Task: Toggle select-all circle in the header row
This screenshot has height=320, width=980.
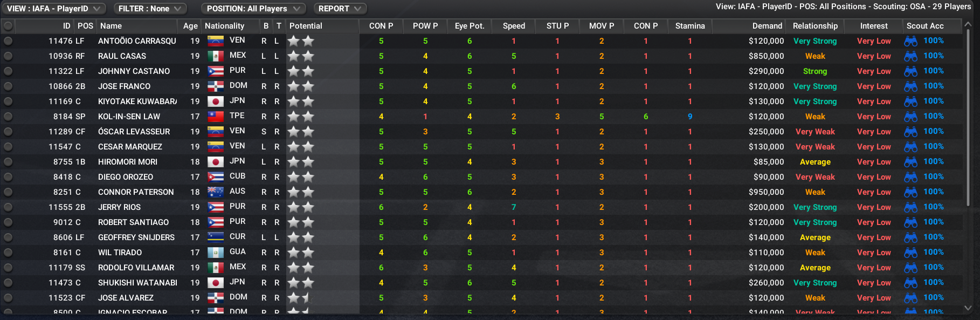Action: click(x=8, y=26)
